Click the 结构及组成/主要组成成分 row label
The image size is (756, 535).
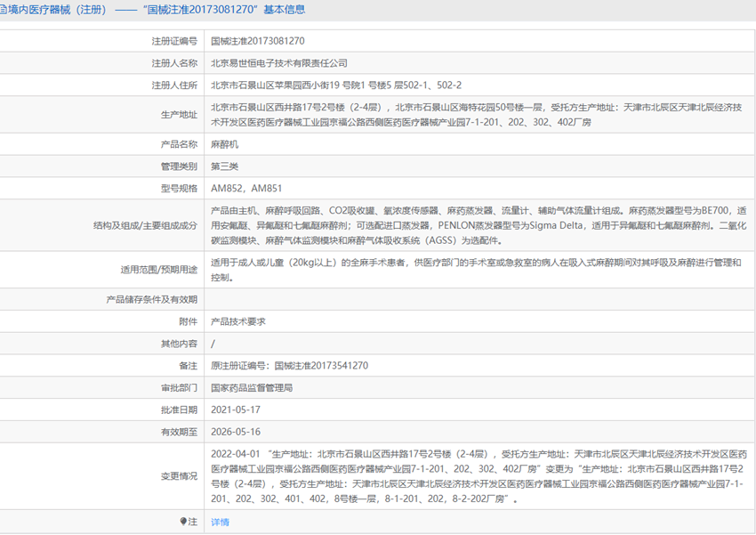145,225
